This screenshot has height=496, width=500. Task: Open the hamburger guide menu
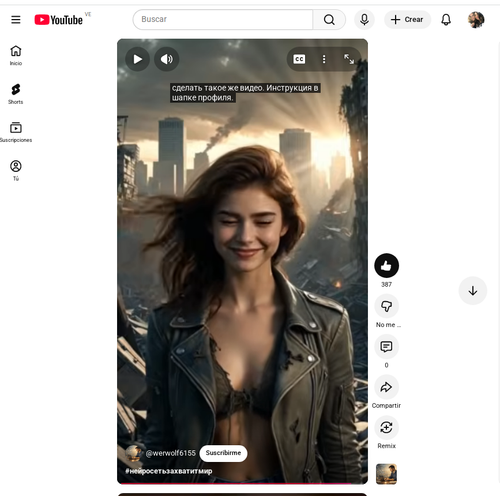coord(16,20)
